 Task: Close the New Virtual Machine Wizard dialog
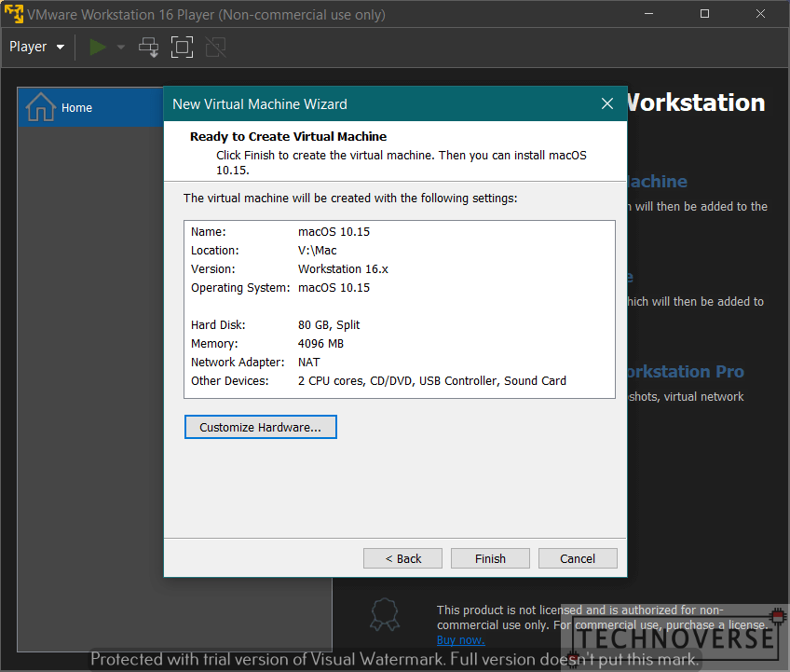606,104
